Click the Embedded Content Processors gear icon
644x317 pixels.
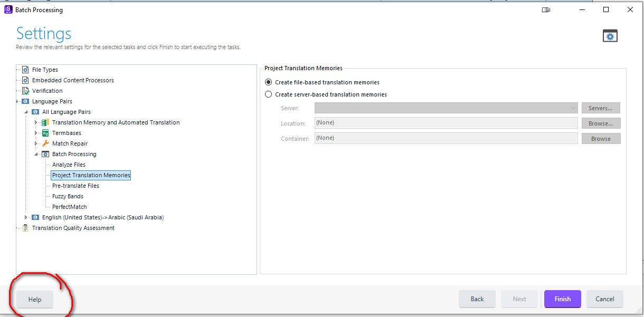pyautogui.click(x=24, y=80)
